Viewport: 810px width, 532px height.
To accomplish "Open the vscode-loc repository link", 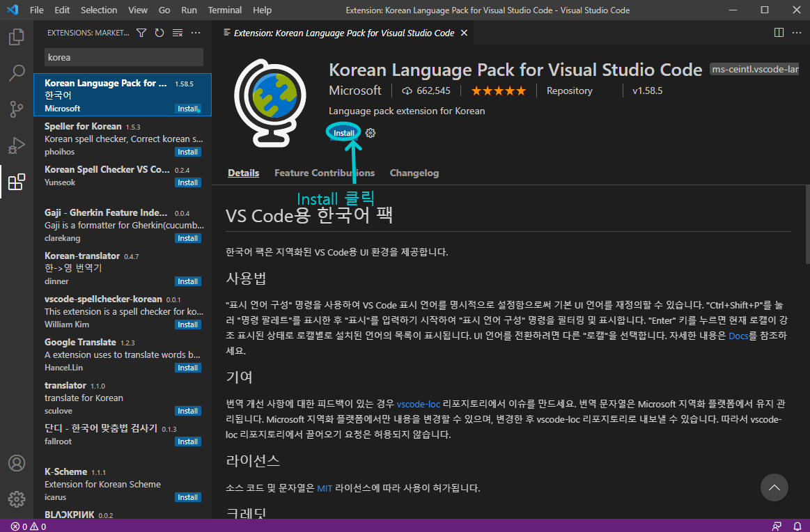I will [419, 404].
